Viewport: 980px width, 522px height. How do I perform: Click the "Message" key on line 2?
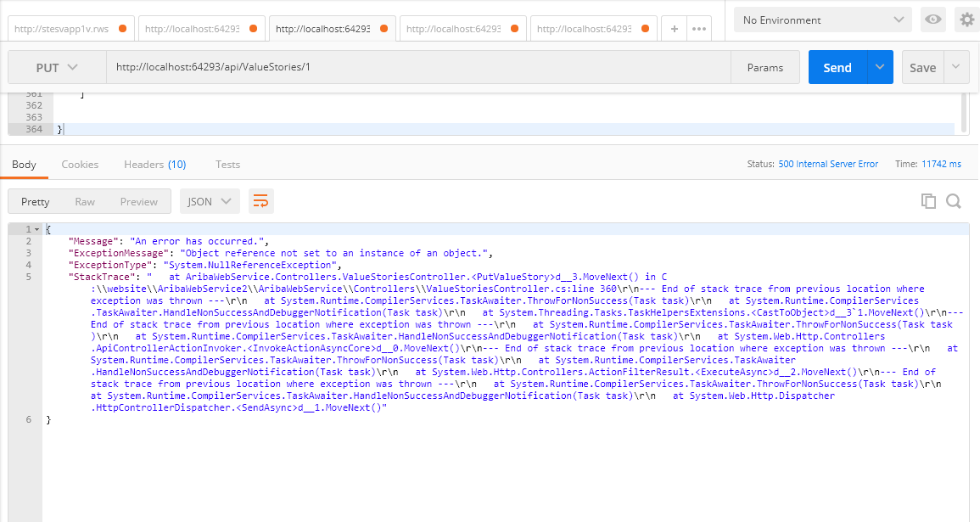(x=93, y=241)
